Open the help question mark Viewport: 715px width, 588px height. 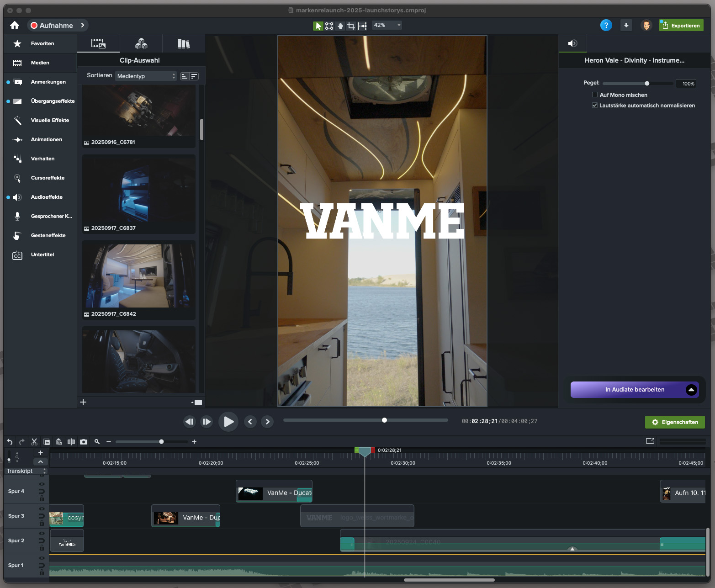coord(606,26)
